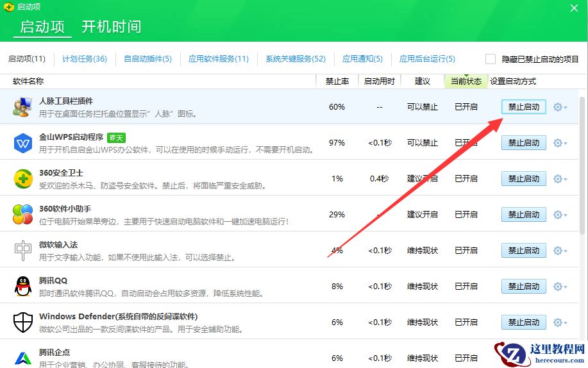The height and width of the screenshot is (368, 588).
Task: Click 可以禁止 suggestion for 人脉工具栏插件
Action: tap(423, 107)
